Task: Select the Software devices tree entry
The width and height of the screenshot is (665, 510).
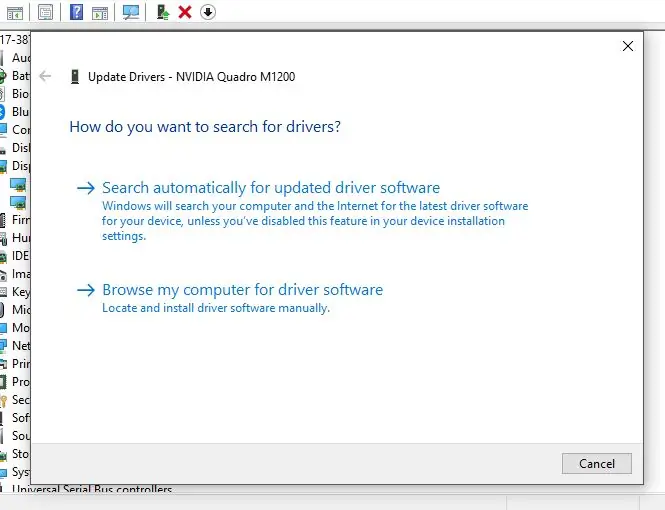Action: point(21,418)
